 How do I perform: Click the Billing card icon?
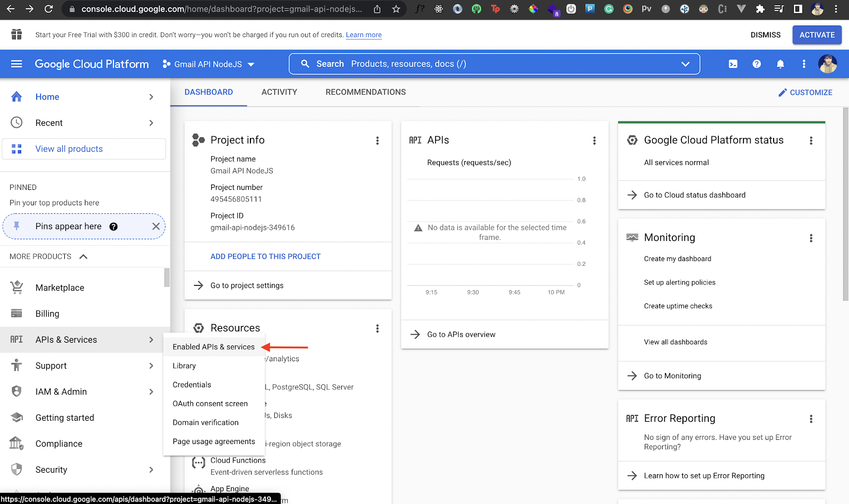coord(16,314)
